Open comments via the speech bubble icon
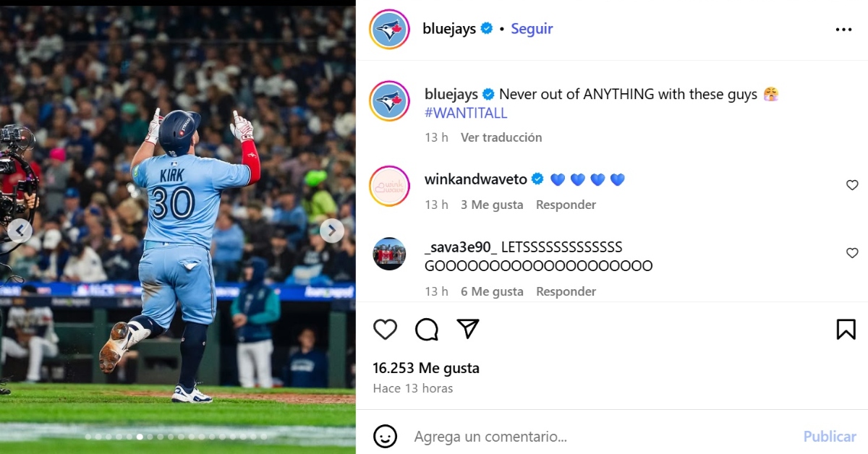The width and height of the screenshot is (868, 454). (x=427, y=330)
